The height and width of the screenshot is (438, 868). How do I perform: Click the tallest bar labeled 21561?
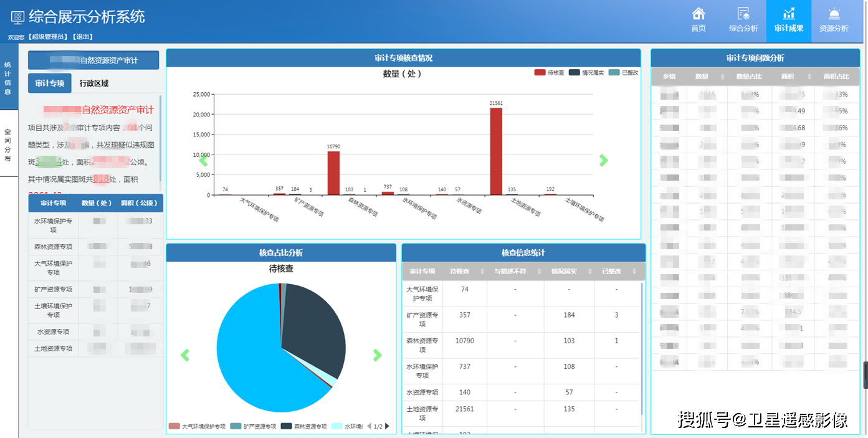(x=496, y=151)
